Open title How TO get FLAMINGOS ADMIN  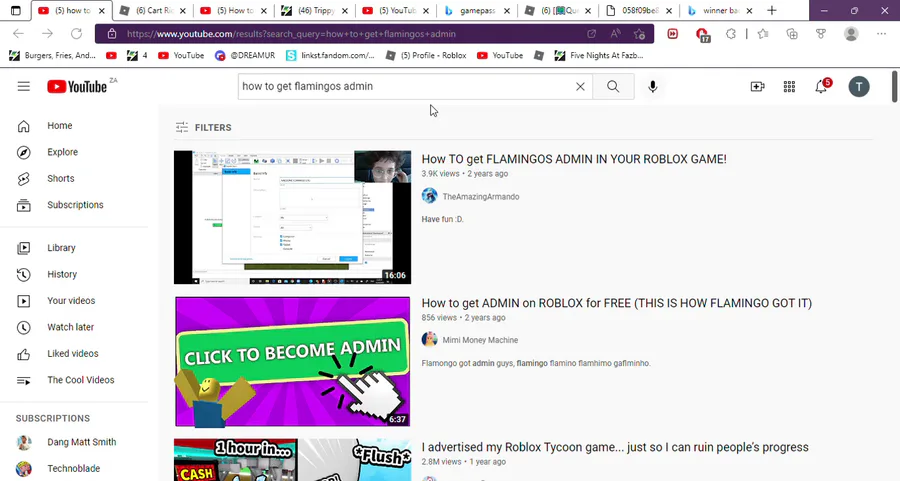point(574,159)
